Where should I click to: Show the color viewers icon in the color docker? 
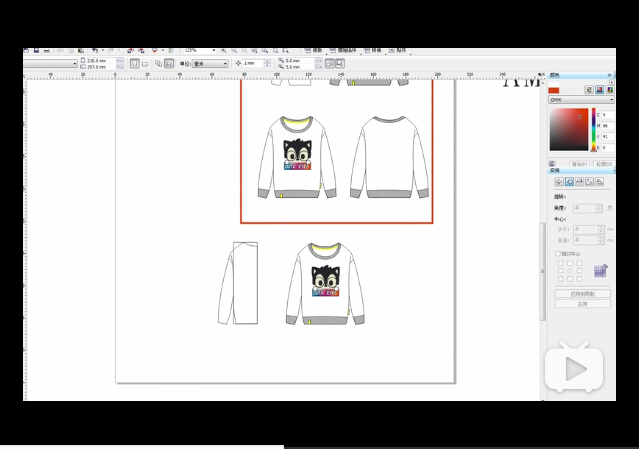pyautogui.click(x=599, y=90)
